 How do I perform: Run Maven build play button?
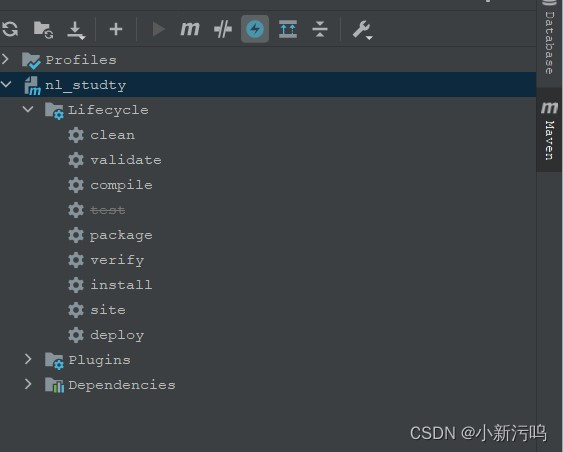click(x=158, y=29)
